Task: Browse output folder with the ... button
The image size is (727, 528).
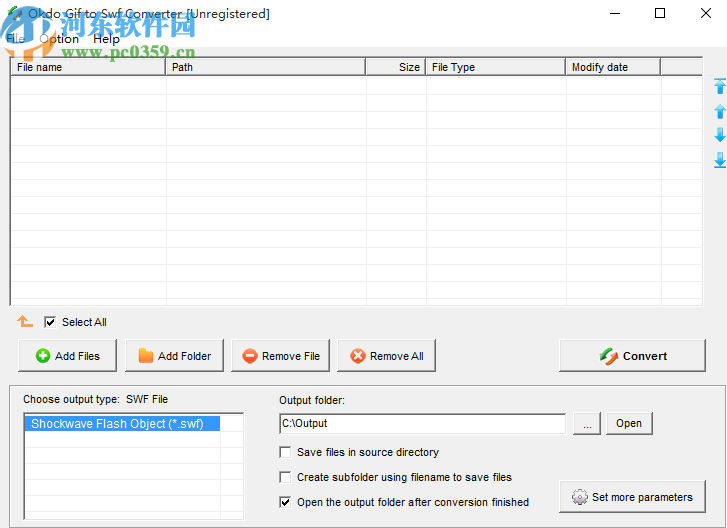Action: [587, 423]
